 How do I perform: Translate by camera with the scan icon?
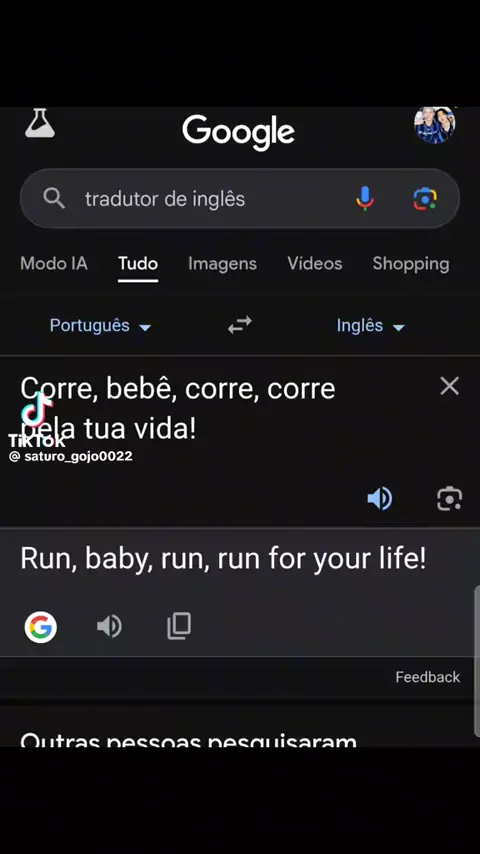pos(449,498)
